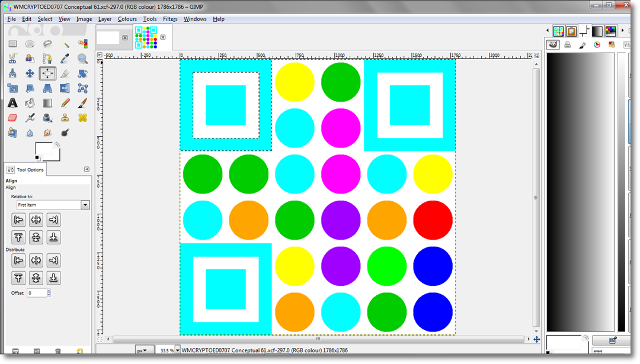Distribute bottom edges of targets

click(x=53, y=278)
